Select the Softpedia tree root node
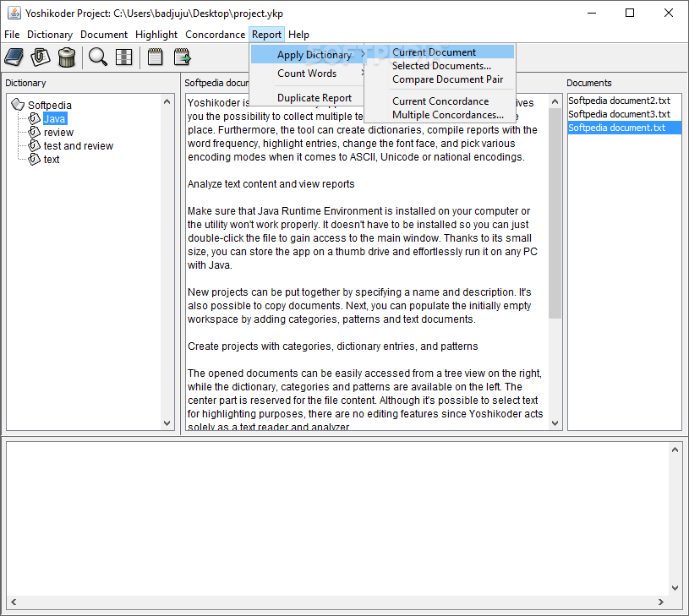This screenshot has height=616, width=689. (x=50, y=105)
